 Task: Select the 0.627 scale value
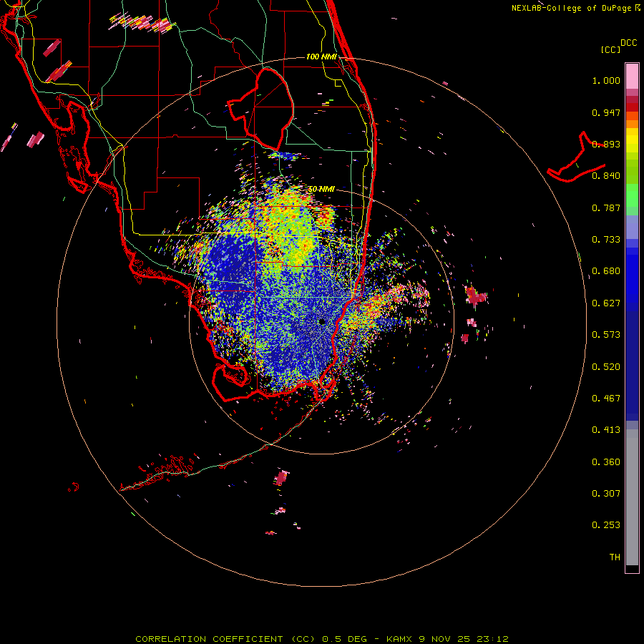point(606,303)
